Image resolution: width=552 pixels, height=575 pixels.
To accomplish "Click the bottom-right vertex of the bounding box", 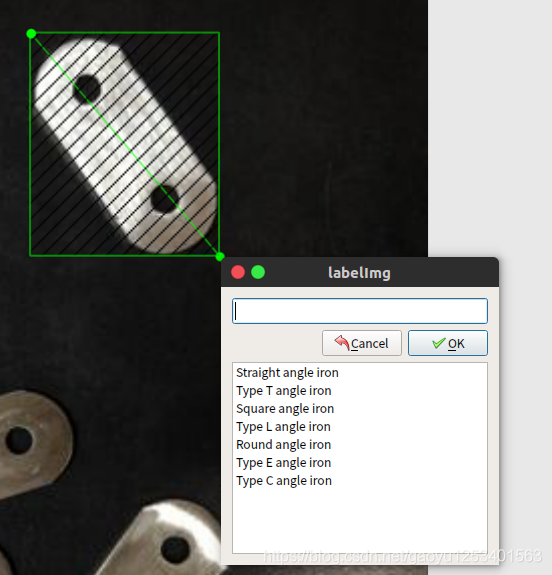I will pos(220,257).
